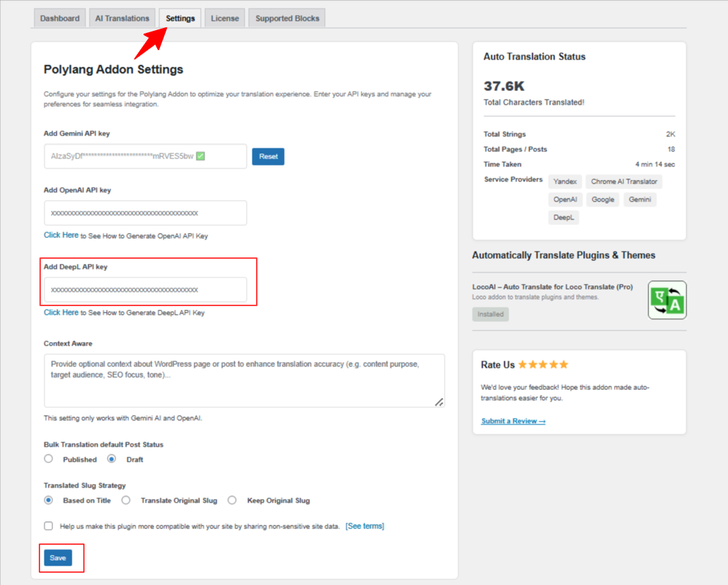Choose Based on Title slug strategy
728x585 pixels.
pos(48,500)
